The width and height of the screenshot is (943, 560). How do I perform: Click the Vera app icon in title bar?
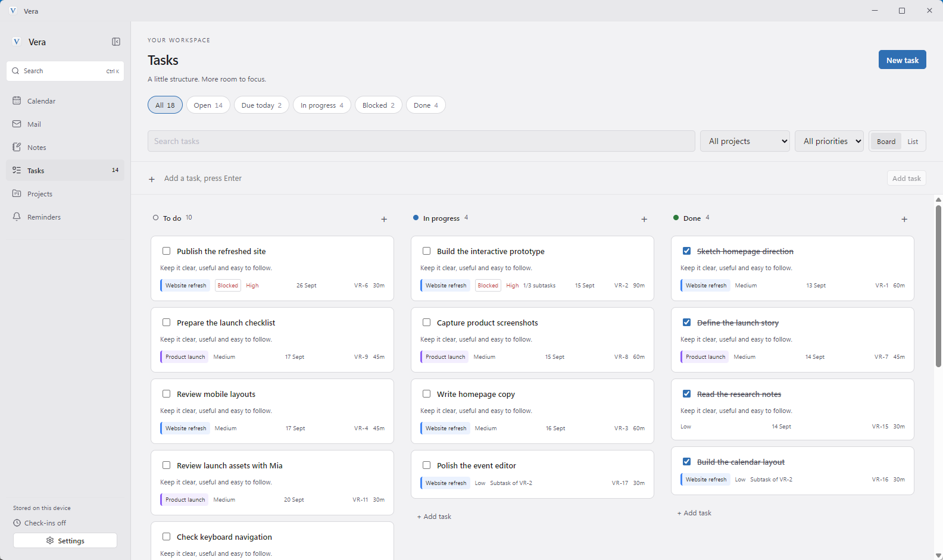pos(13,11)
